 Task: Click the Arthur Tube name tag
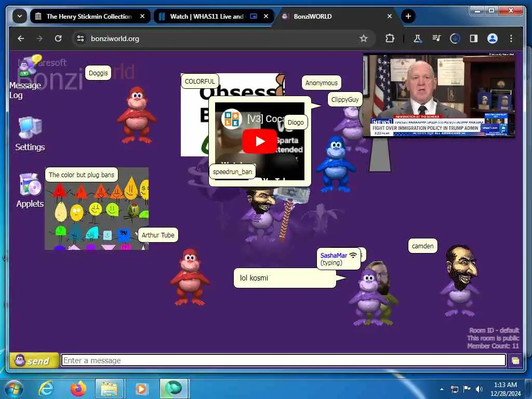(158, 235)
